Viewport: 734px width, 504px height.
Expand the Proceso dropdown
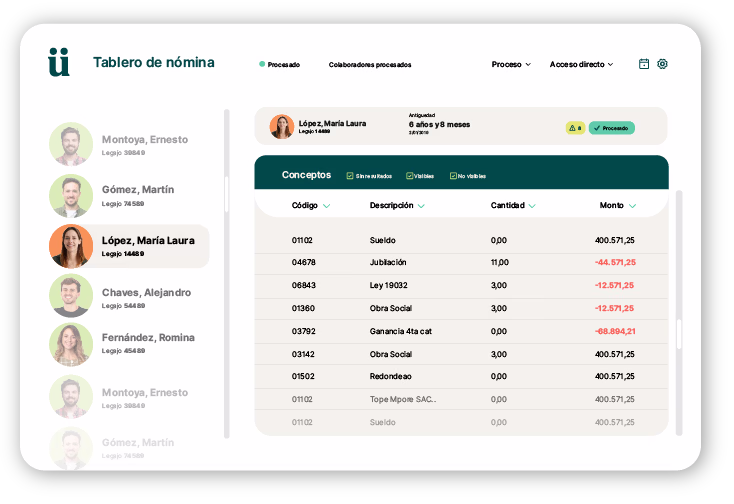tap(511, 64)
